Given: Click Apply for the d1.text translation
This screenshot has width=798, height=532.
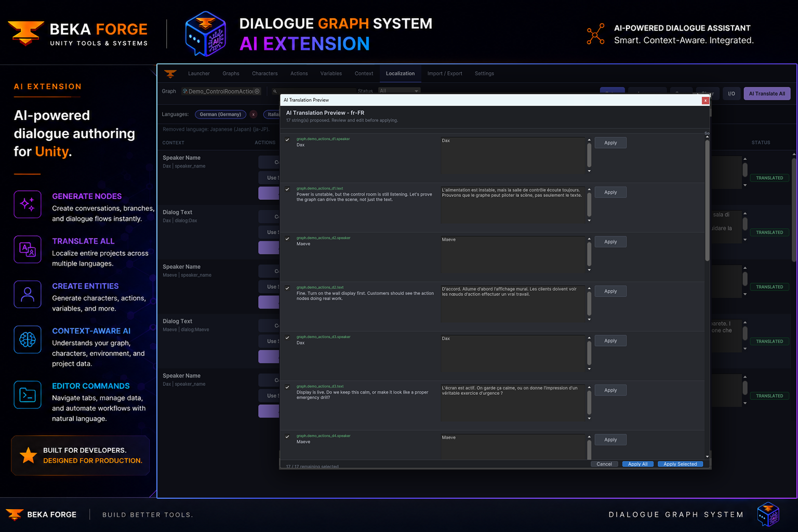Looking at the screenshot, I should point(610,192).
